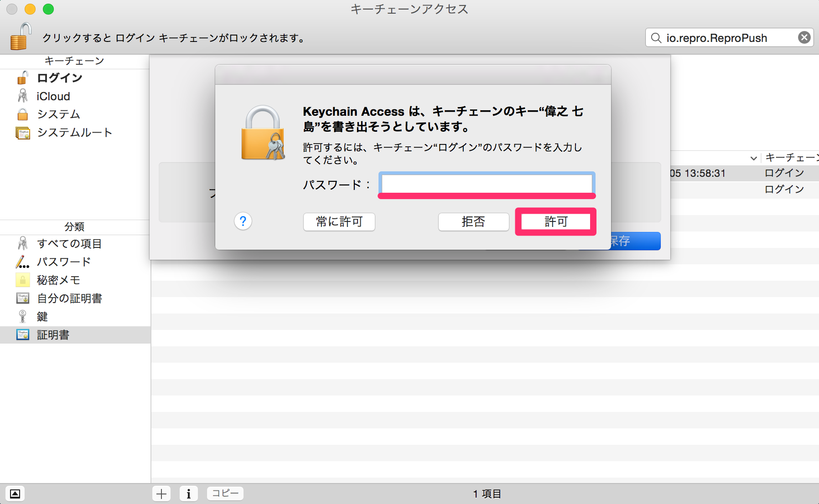Click the 1 項目 status text
The image size is (819, 504).
[487, 494]
